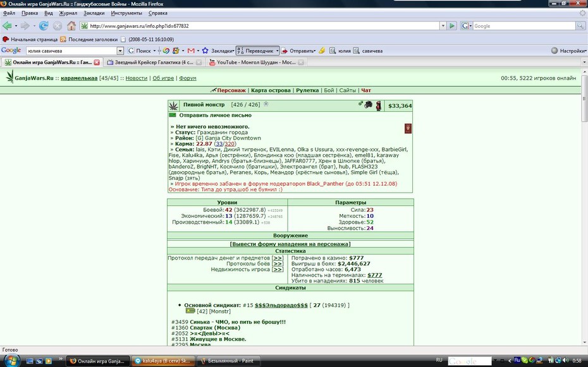Click the Начальная страница bookmark
This screenshot has width=588, height=367.
(30, 39)
